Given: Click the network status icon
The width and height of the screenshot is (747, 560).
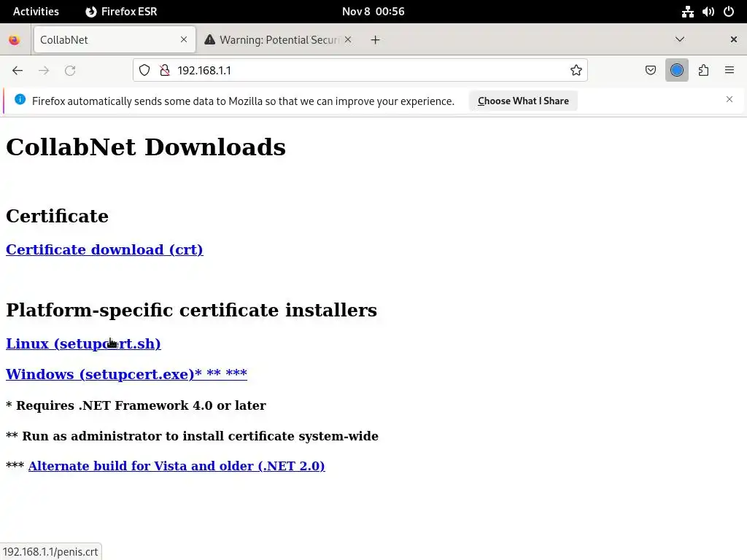Looking at the screenshot, I should [687, 12].
